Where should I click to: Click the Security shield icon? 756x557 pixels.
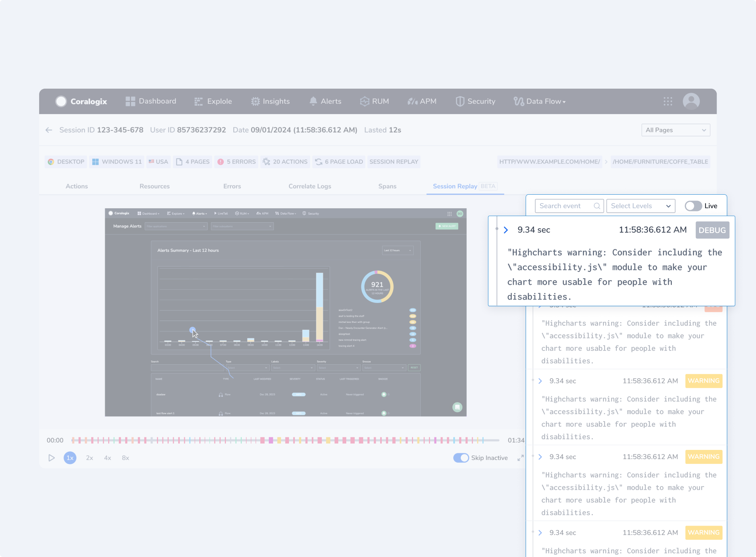click(x=460, y=101)
